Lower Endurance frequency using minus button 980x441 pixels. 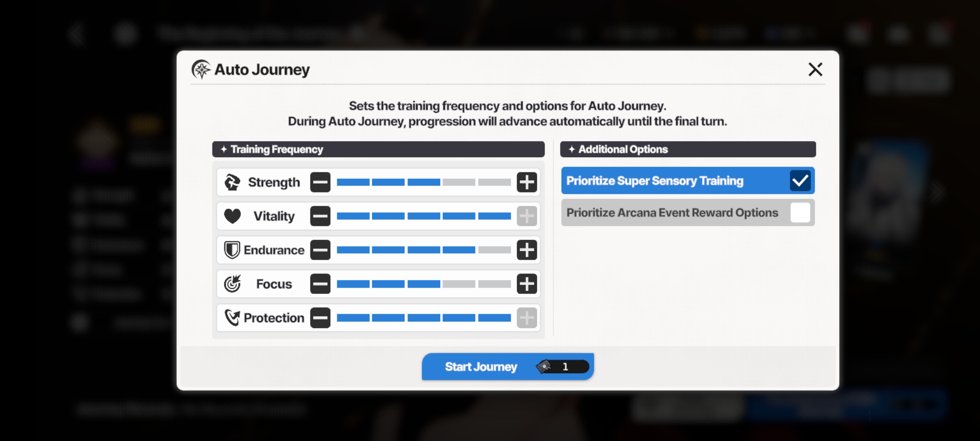point(320,250)
